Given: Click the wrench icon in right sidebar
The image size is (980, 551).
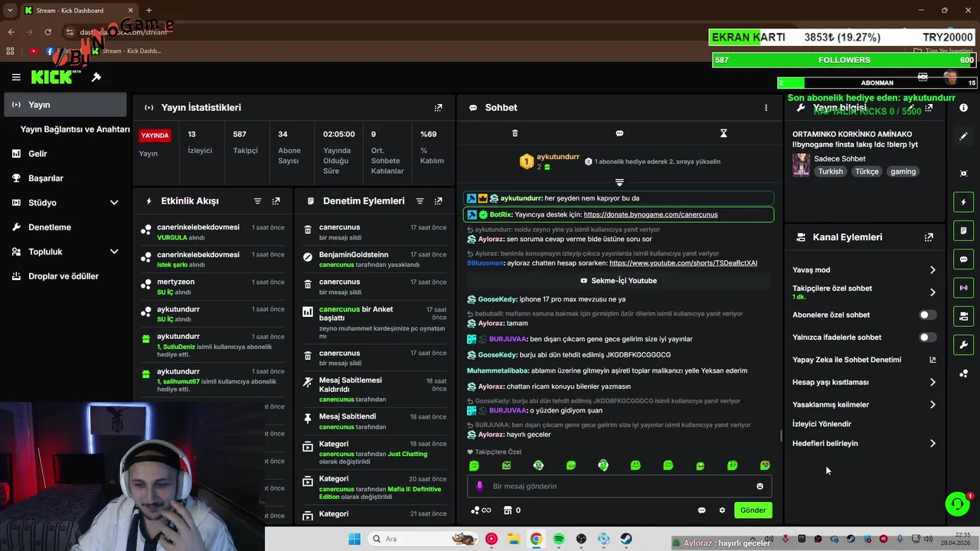Looking at the screenshot, I should click(x=964, y=345).
